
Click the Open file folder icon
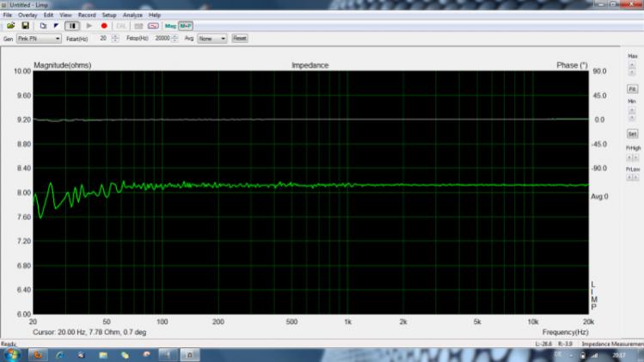click(x=11, y=26)
